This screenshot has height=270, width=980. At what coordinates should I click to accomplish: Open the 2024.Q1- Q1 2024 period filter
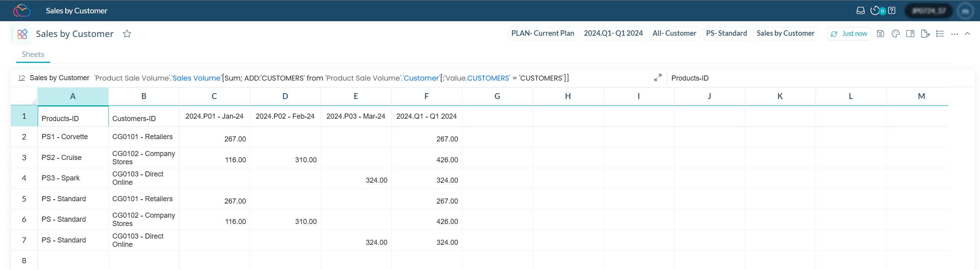613,33
